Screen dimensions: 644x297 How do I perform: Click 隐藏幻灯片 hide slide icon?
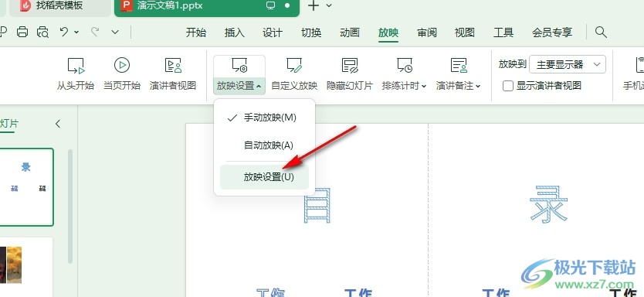point(350,66)
